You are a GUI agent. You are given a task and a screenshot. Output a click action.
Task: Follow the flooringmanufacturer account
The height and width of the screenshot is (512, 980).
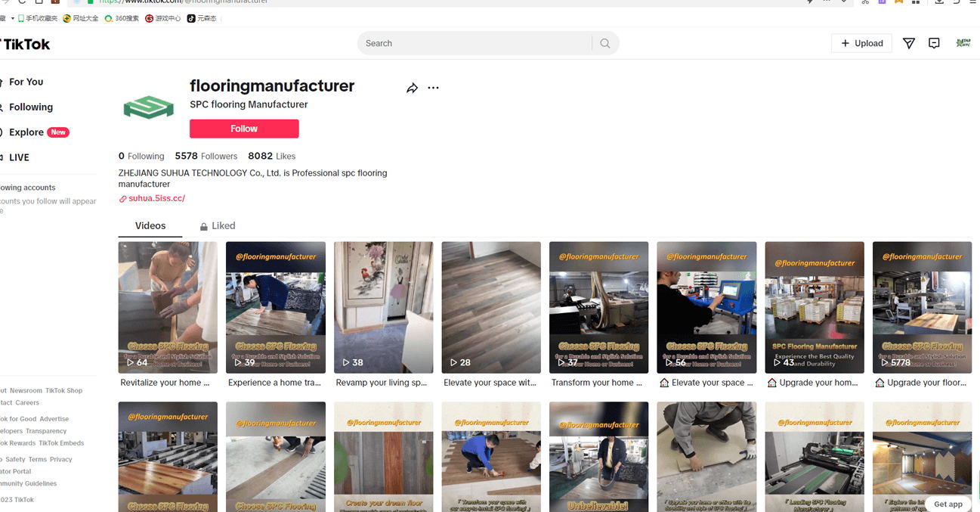tap(244, 129)
